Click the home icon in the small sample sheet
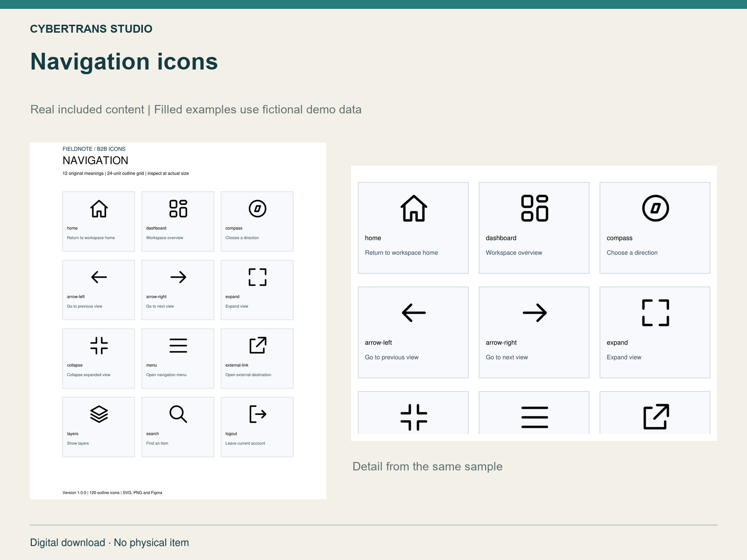 (99, 209)
